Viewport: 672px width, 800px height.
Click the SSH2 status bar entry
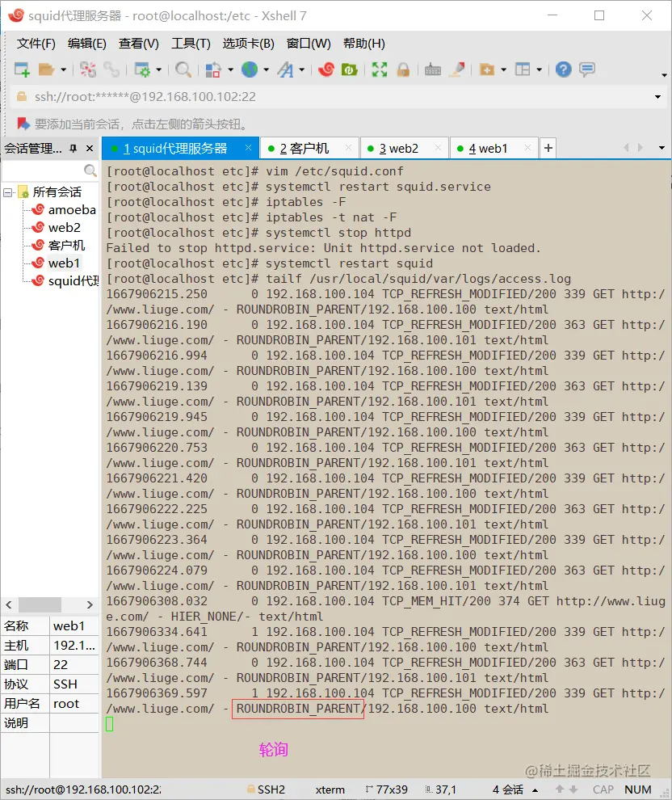pos(266,789)
